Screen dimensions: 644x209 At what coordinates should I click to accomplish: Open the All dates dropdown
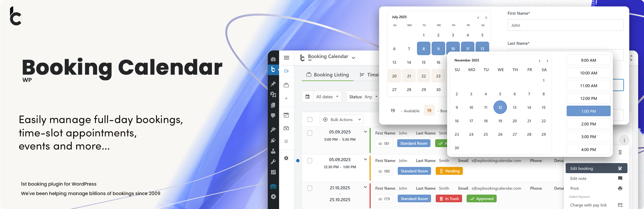tap(327, 97)
